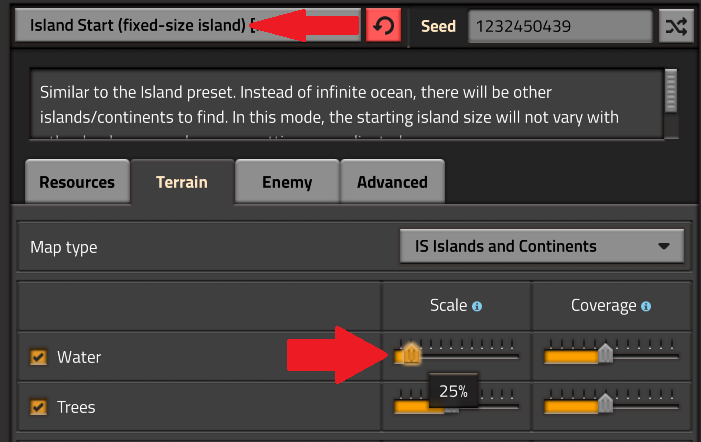Click the Coverage info icon

[x=646, y=307]
